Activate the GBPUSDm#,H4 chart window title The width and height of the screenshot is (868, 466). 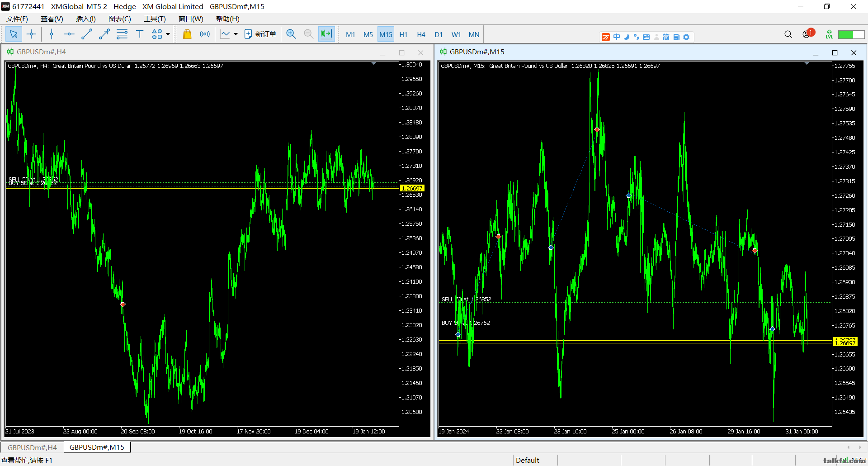[41, 52]
